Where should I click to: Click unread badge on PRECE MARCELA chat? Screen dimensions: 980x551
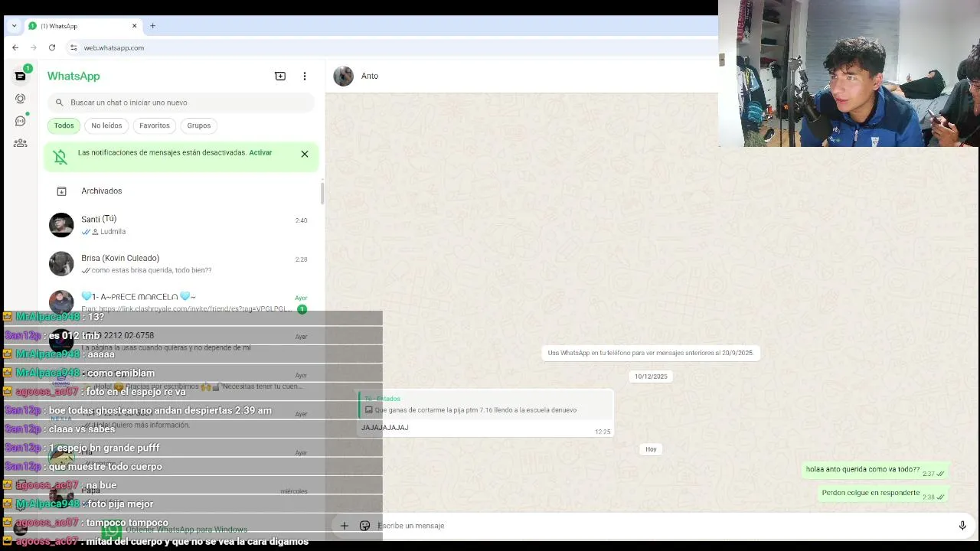coord(302,309)
